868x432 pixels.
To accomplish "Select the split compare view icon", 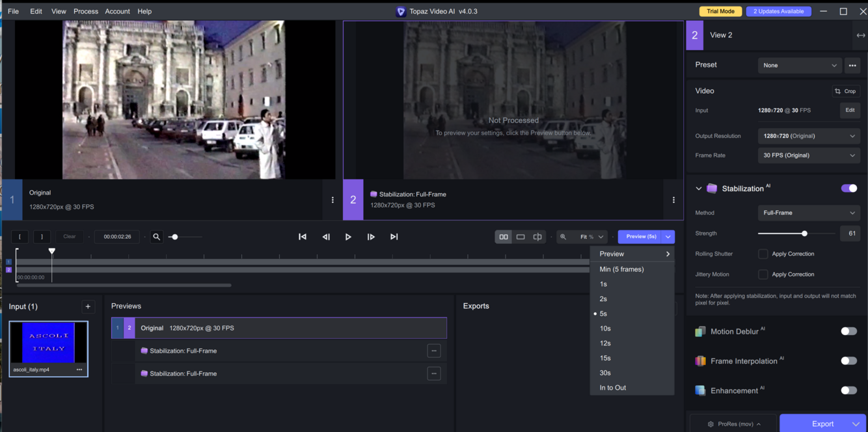I will click(x=537, y=237).
